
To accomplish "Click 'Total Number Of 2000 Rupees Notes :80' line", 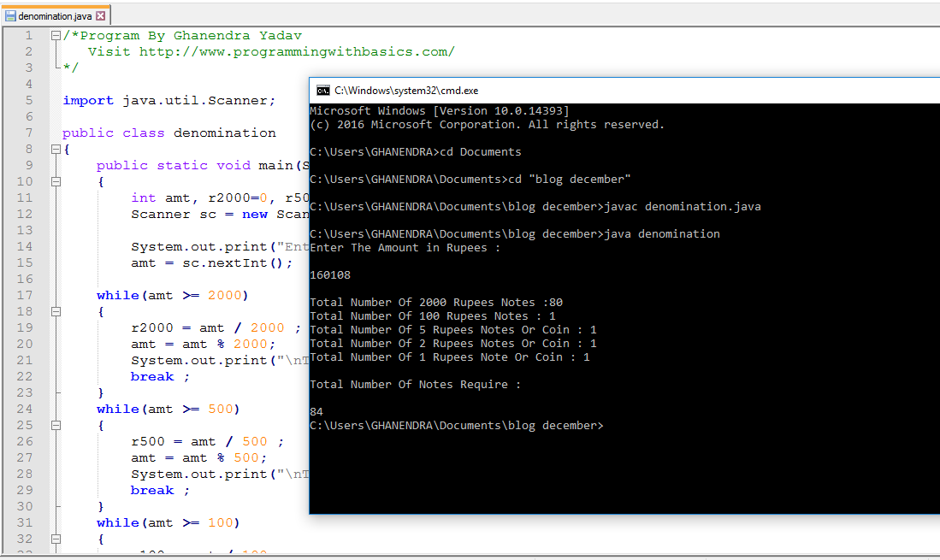I will click(x=436, y=303).
